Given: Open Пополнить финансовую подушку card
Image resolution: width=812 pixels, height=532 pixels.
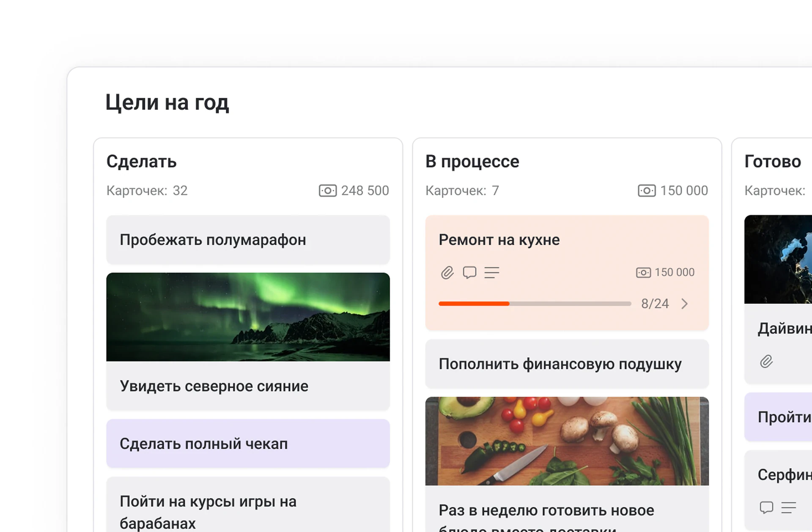Looking at the screenshot, I should tap(567, 364).
